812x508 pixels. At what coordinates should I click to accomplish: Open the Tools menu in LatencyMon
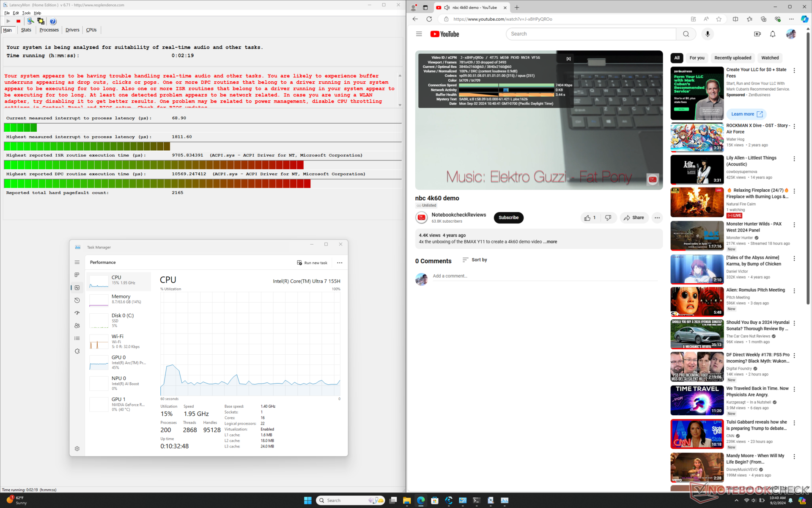[26, 13]
